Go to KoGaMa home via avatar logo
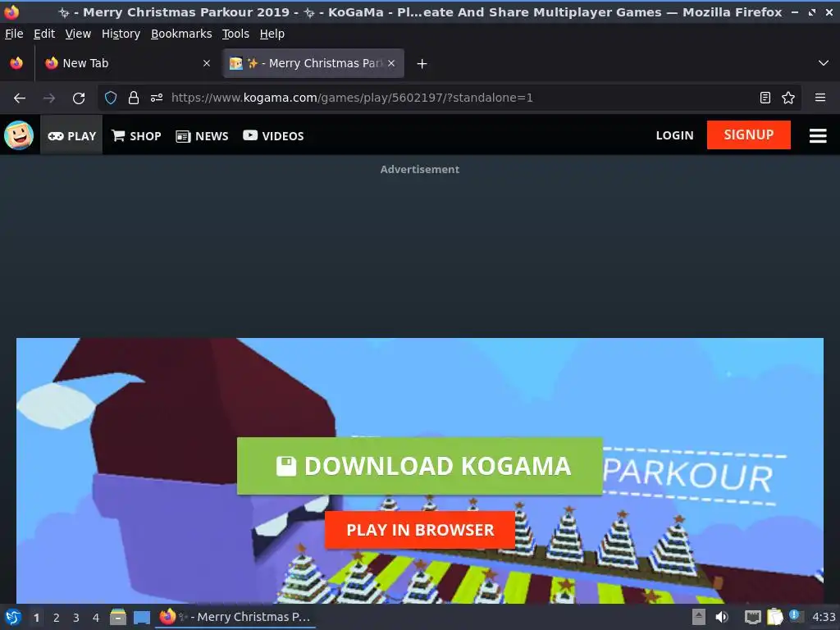 [19, 135]
